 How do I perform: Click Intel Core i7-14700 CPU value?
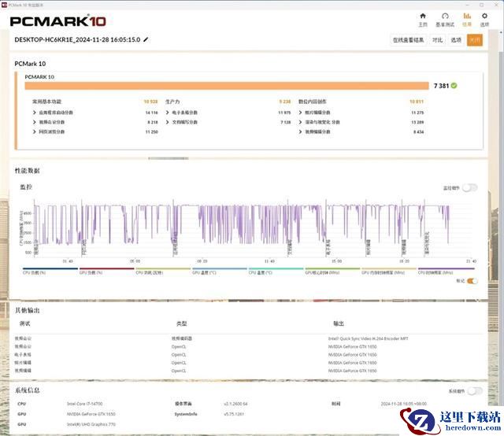point(85,404)
